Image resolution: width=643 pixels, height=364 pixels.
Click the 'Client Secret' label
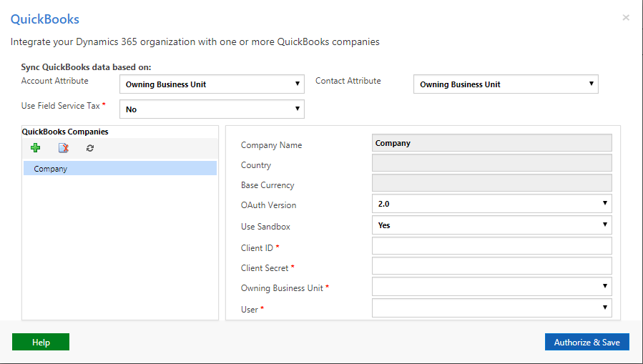click(265, 267)
